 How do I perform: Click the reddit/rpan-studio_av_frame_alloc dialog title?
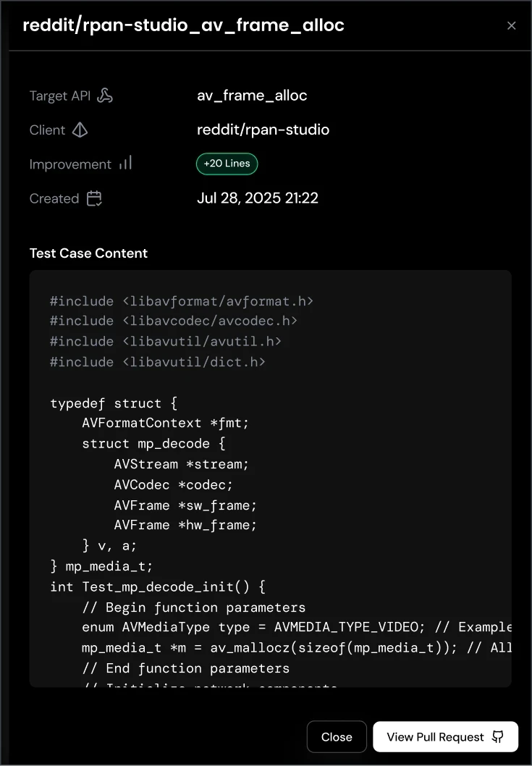184,25
